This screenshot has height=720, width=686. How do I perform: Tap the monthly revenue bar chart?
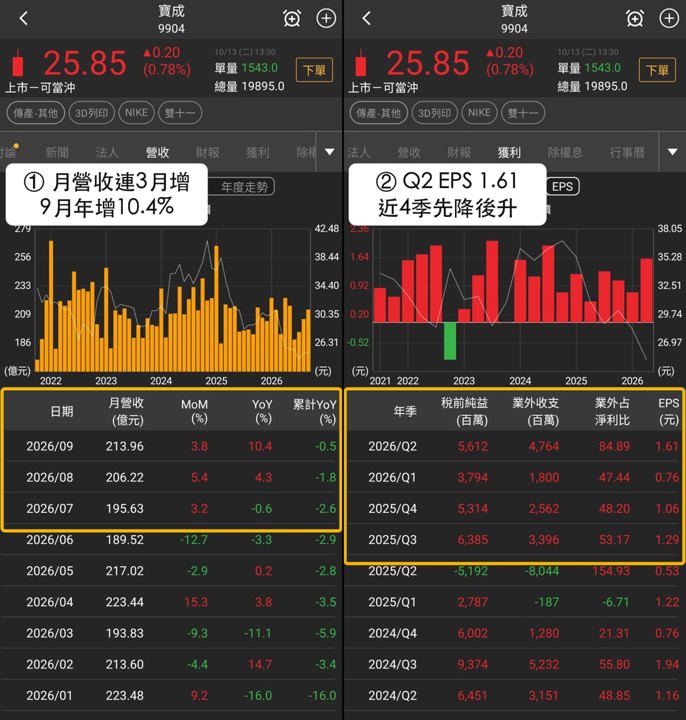coord(173,301)
